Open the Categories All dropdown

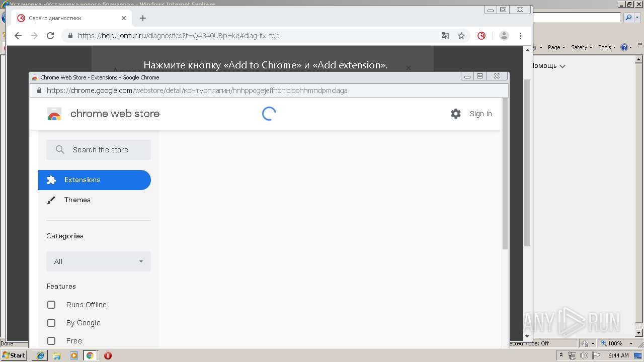click(99, 261)
